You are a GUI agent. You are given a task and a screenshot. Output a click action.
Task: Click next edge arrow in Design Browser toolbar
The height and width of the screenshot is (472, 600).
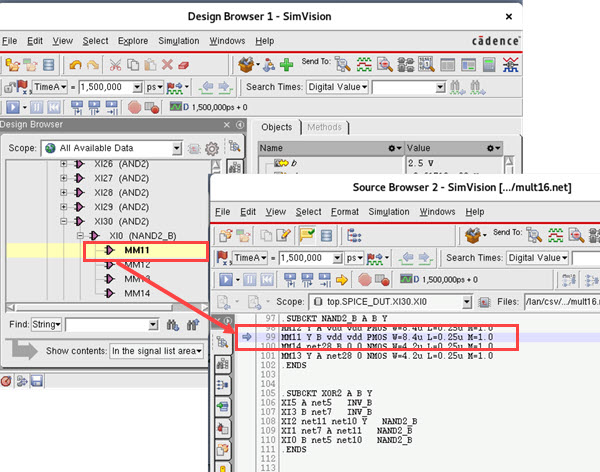pos(225,87)
